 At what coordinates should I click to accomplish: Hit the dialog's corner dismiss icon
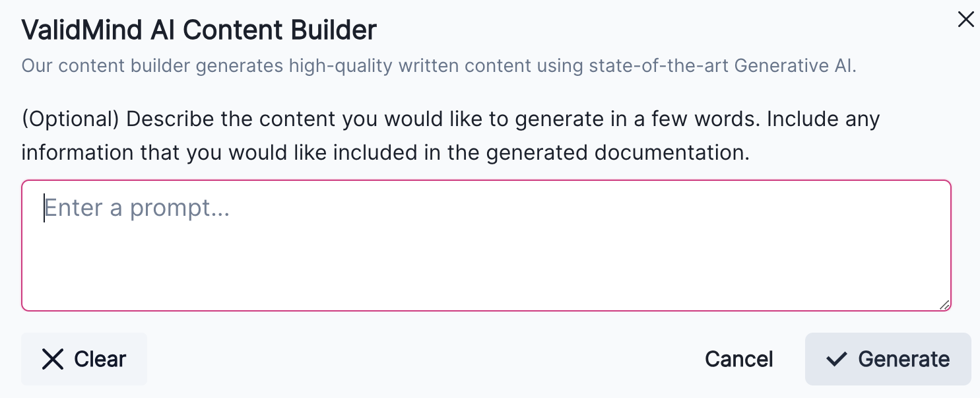pos(965,20)
